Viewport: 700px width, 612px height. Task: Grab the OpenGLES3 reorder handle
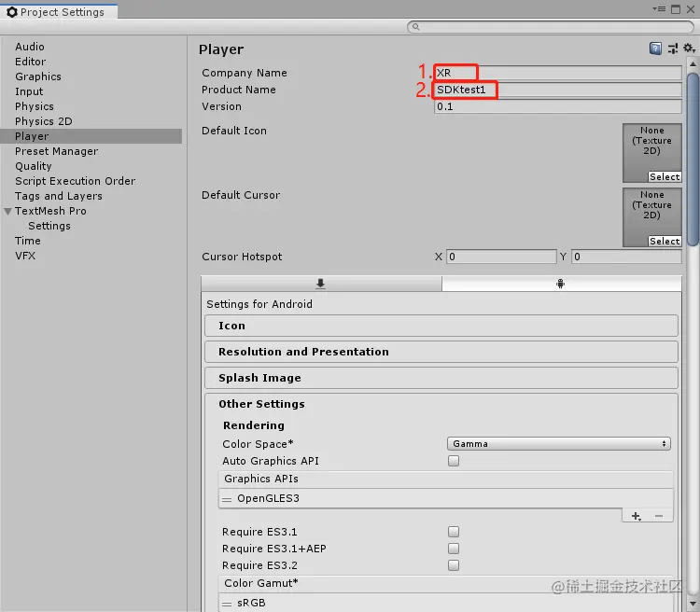point(227,499)
